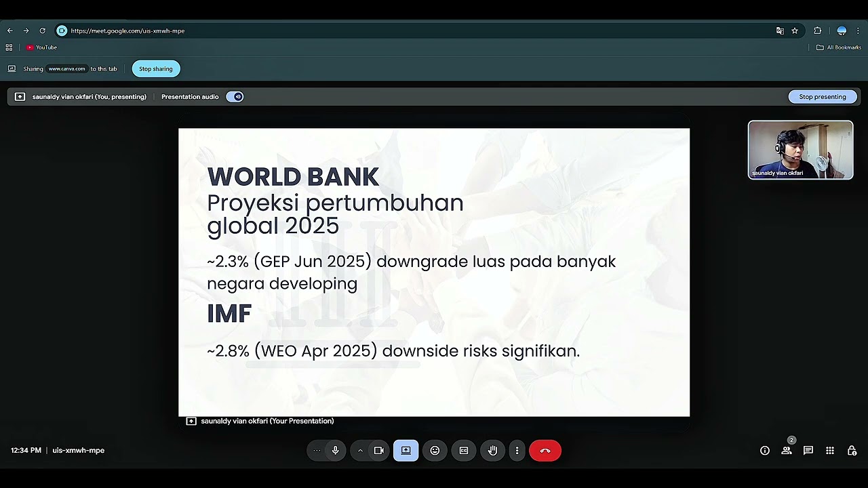This screenshot has height=488, width=868.
Task: Open audio settings via the three-dot microphone button
Action: point(317,451)
